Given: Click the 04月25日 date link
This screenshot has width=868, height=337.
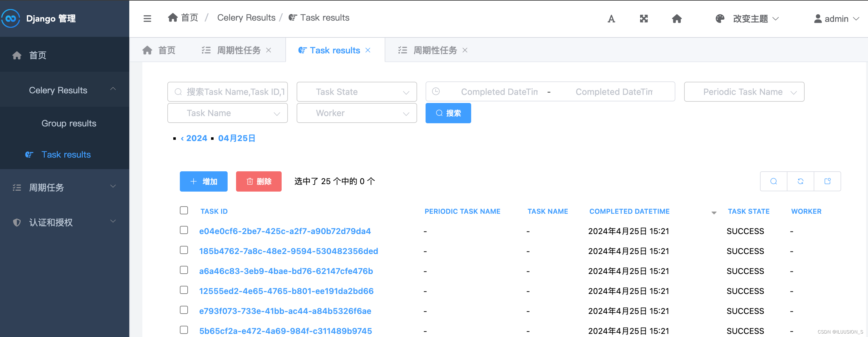Looking at the screenshot, I should point(237,138).
